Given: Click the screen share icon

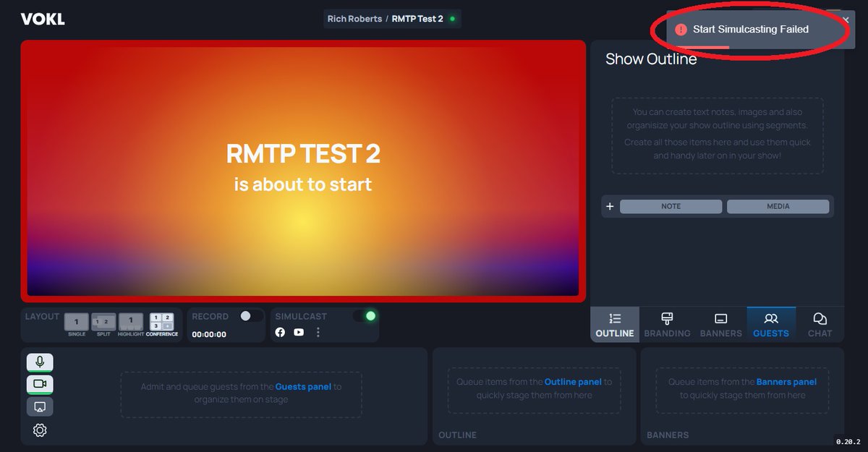Looking at the screenshot, I should [x=40, y=406].
